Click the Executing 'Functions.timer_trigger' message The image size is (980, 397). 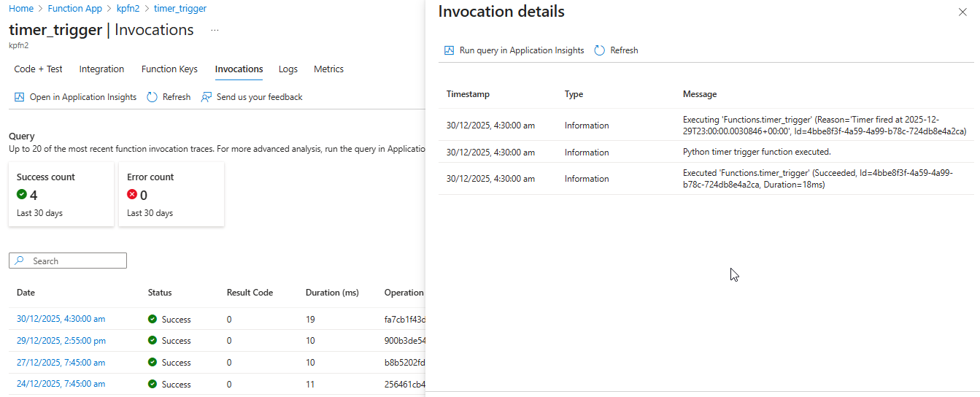[x=825, y=126]
